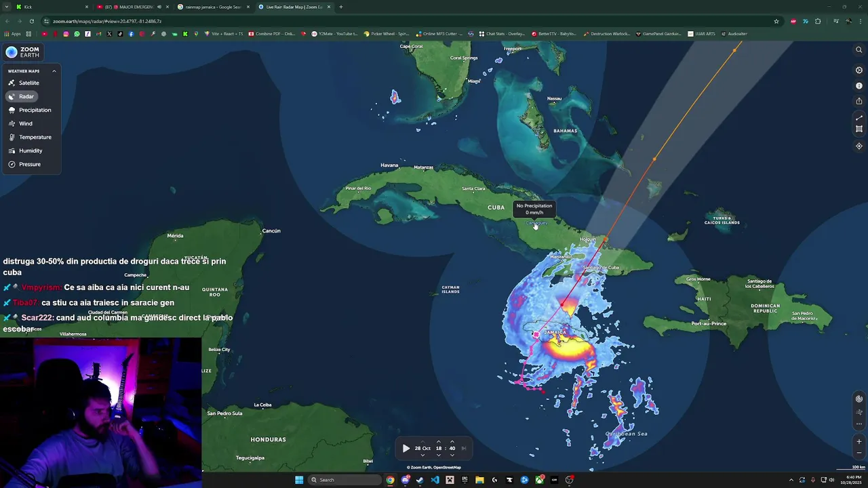This screenshot has width=868, height=488.
Task: Switch to the Pressure map
Action: pos(24,164)
